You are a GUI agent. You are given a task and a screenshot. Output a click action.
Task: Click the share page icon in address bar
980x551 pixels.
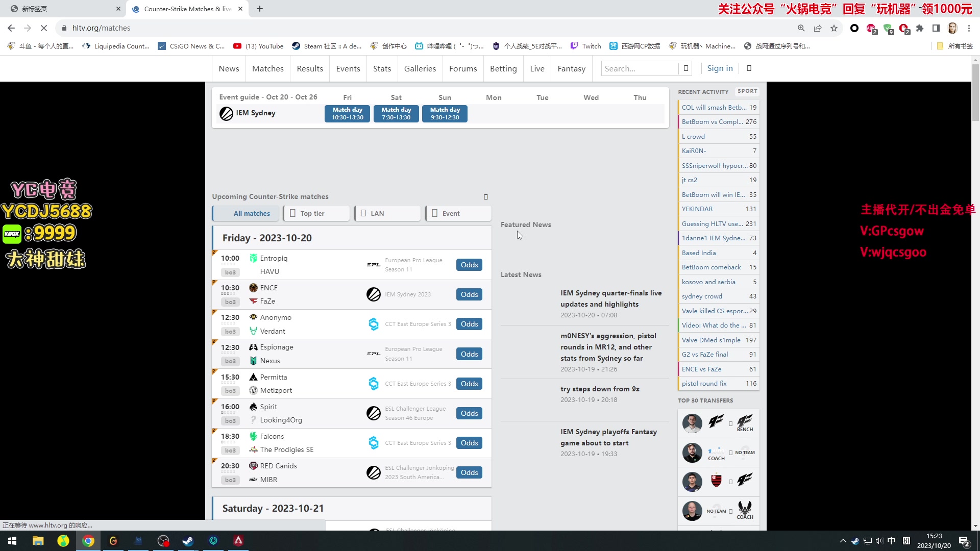(818, 28)
